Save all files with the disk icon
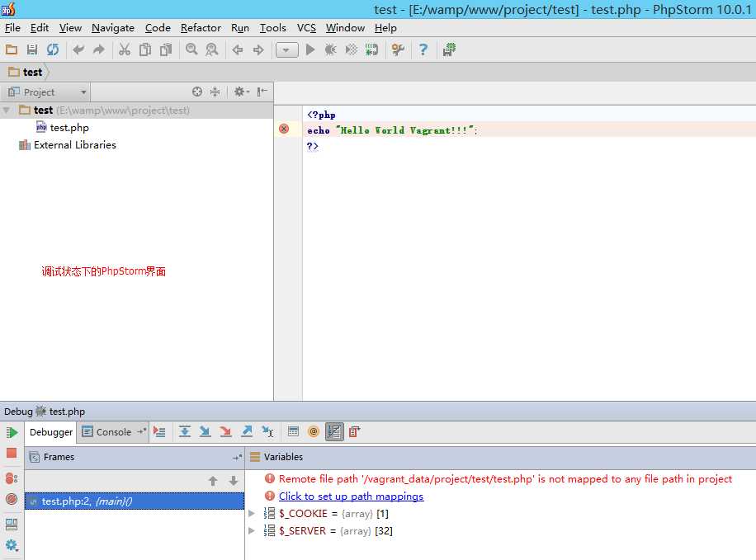 point(32,49)
